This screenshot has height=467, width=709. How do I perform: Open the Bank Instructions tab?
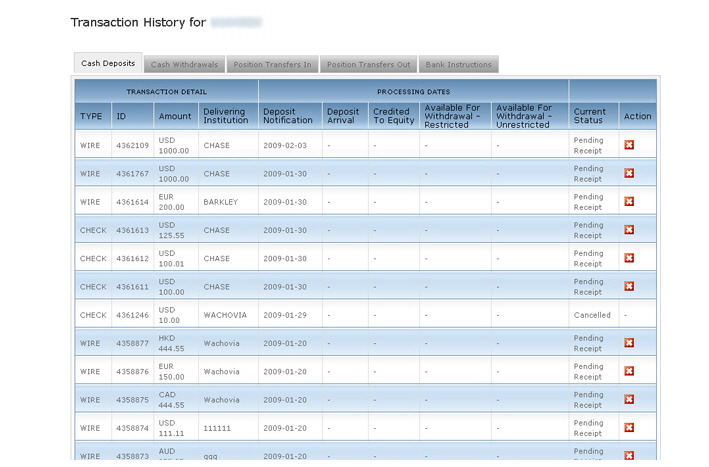tap(458, 65)
